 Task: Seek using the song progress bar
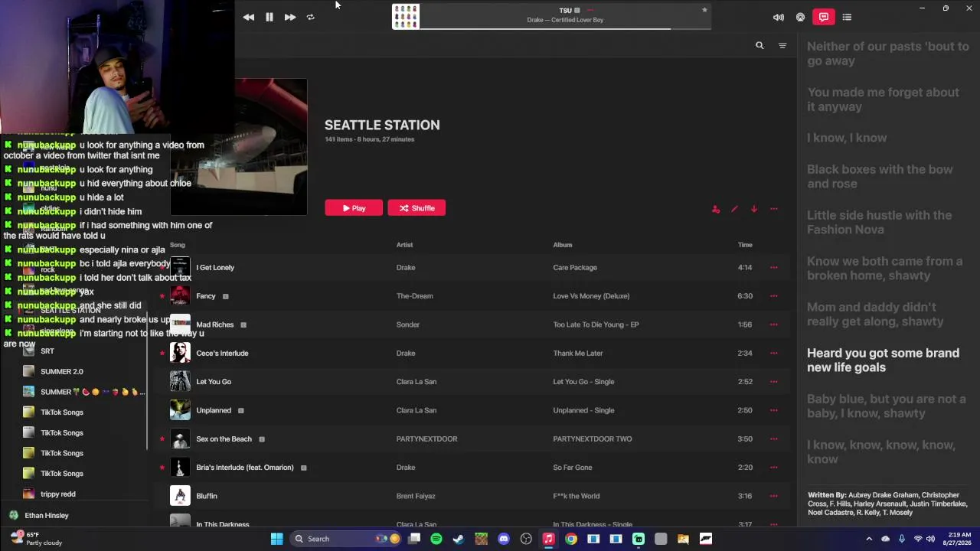pos(565,29)
